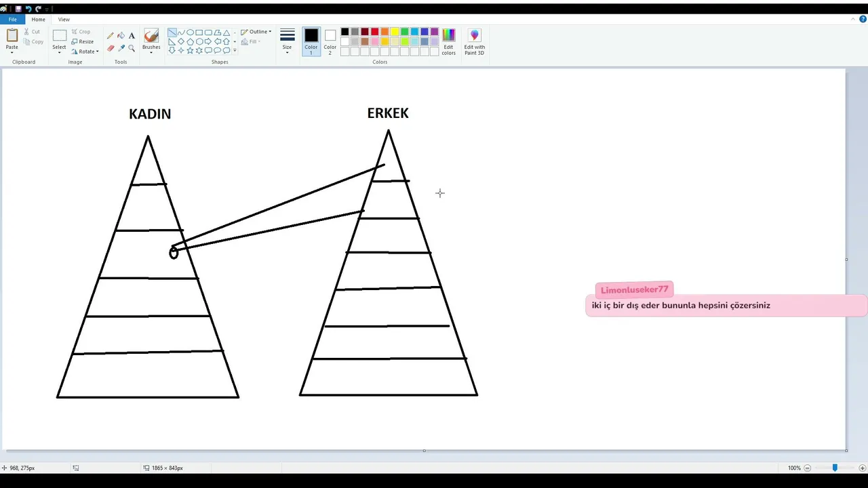
Task: Activate Color 2 background selector
Action: (x=330, y=41)
